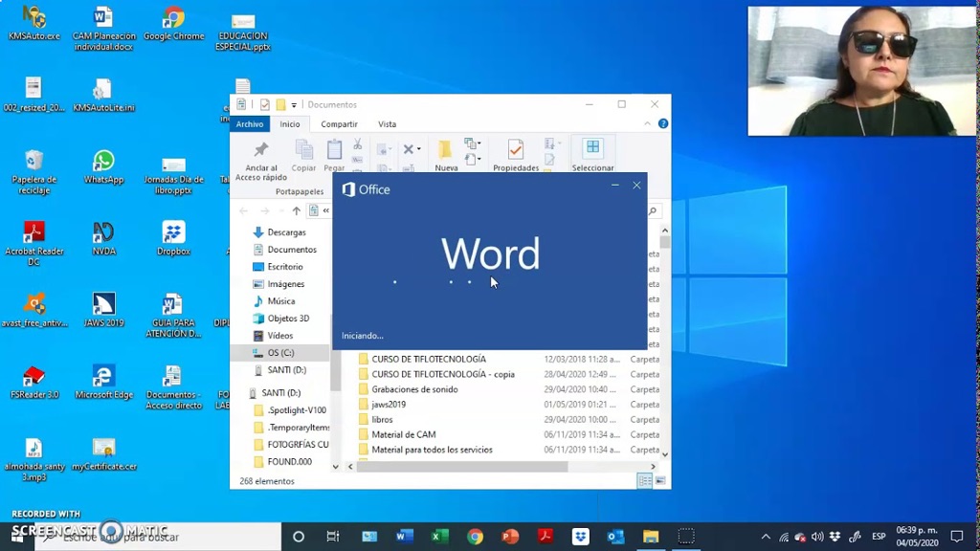Click Eliminar X icon in ribbon
Viewport: 980px width, 551px height.
tap(408, 149)
